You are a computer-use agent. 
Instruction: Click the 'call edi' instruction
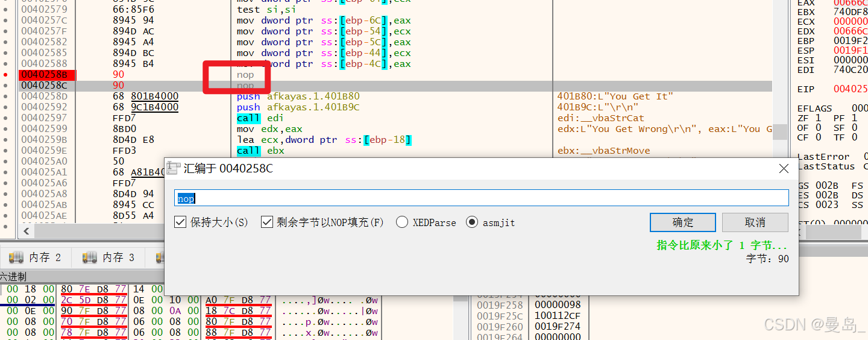coord(259,118)
